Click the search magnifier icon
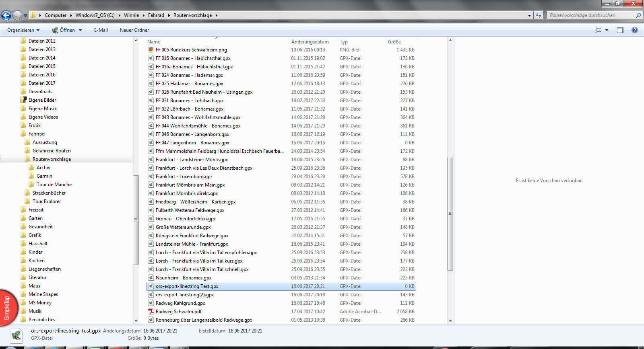The height and width of the screenshot is (349, 644). point(638,15)
